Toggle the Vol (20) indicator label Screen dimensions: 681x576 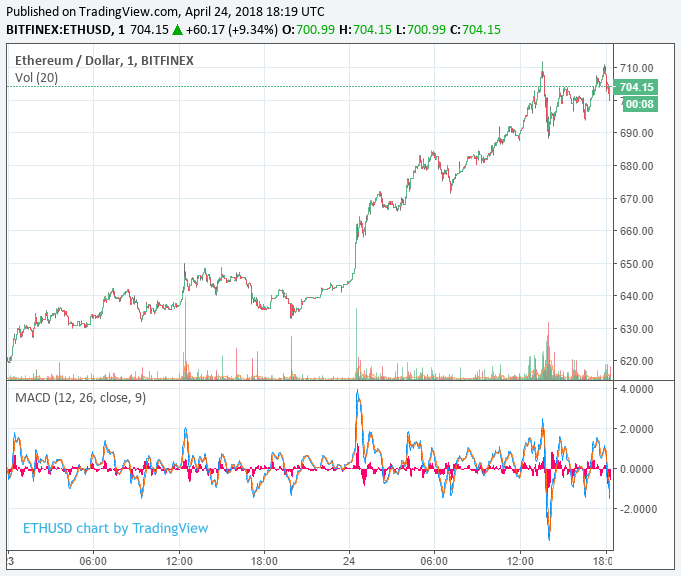coord(36,77)
